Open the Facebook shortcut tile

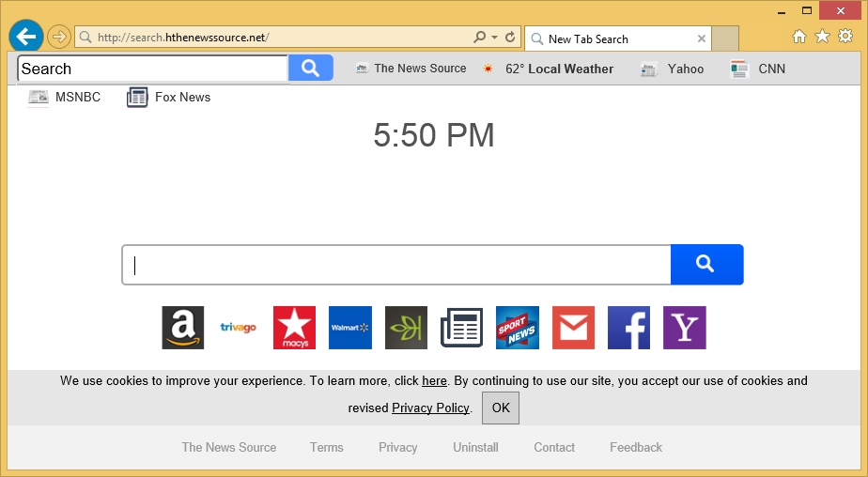point(628,328)
